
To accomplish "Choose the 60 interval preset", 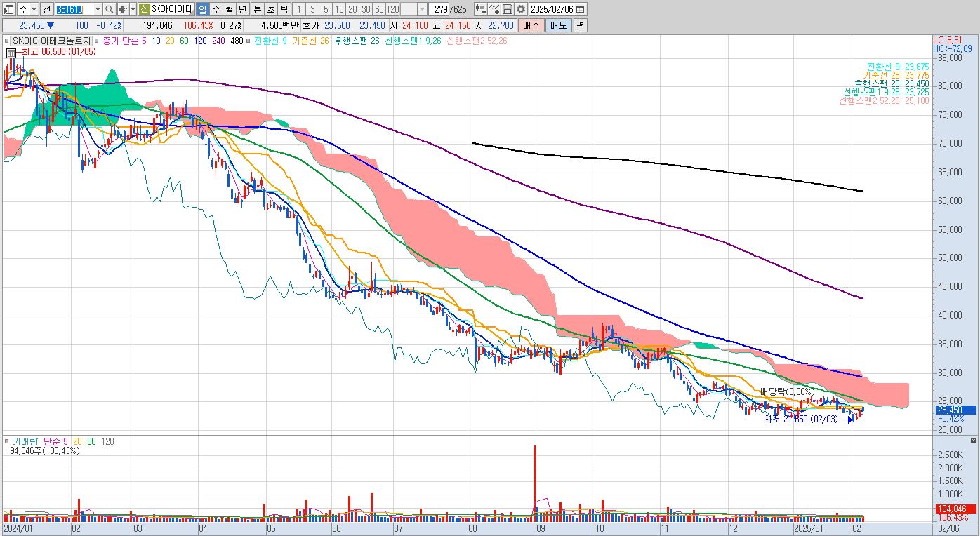I will pos(379,9).
